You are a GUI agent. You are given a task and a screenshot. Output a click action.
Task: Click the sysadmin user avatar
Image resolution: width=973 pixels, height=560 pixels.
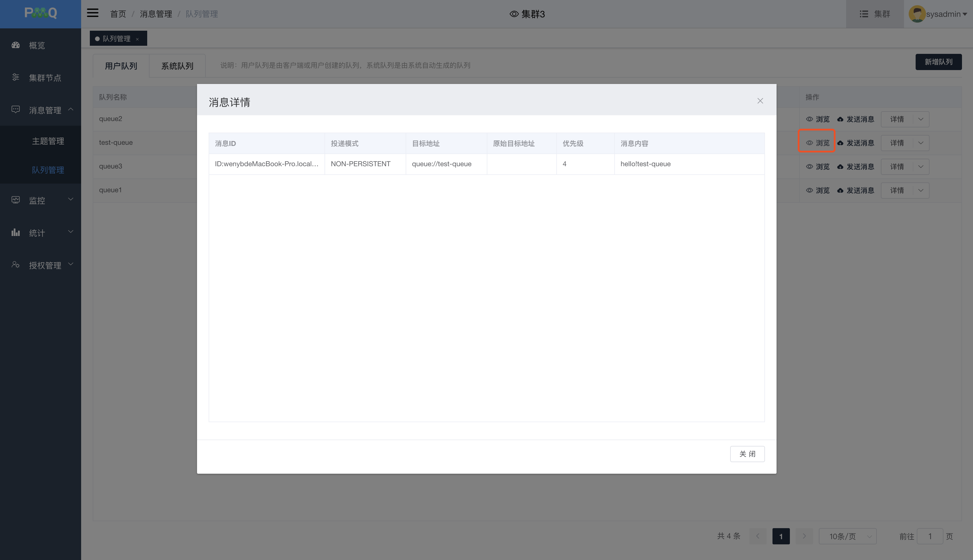point(917,14)
